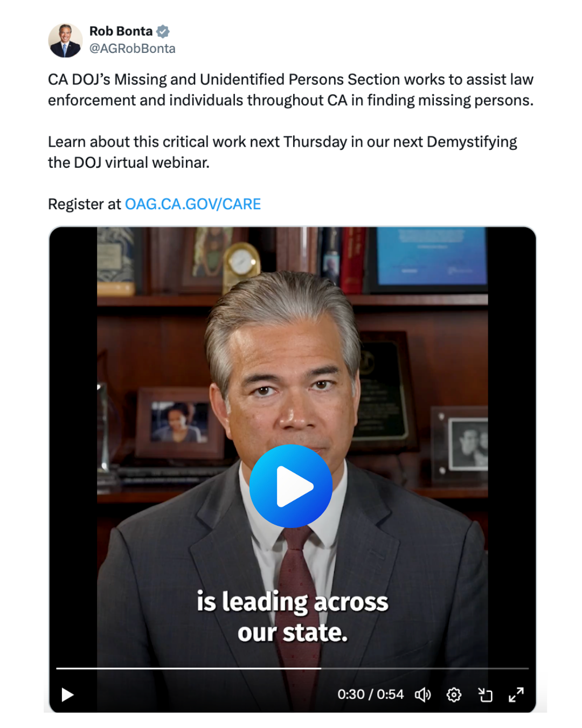Open the @AGRobBonta handle

pyautogui.click(x=132, y=49)
